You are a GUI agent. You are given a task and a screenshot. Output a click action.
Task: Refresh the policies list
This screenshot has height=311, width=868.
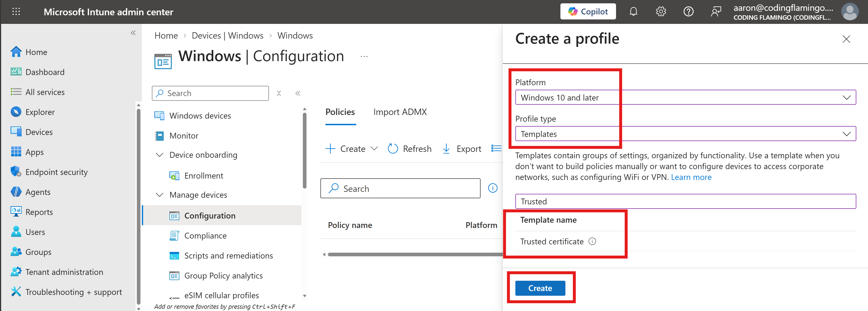[x=409, y=149]
